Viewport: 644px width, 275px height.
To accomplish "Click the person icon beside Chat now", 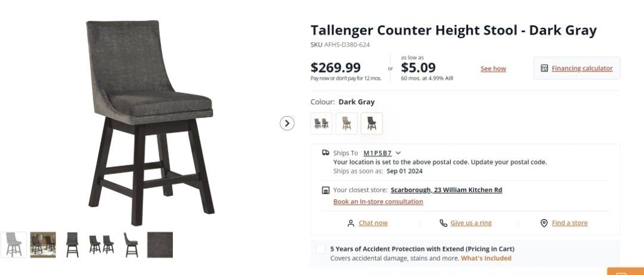I will tap(351, 223).
